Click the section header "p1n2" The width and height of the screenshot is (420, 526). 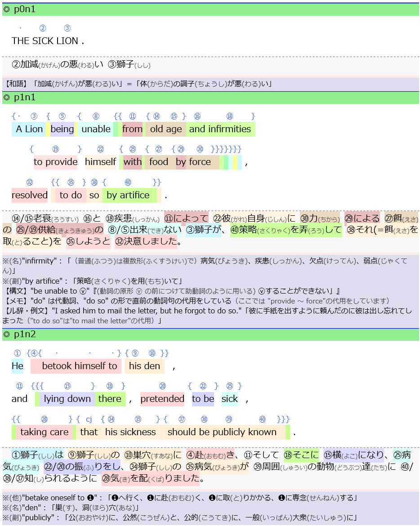[x=210, y=334]
